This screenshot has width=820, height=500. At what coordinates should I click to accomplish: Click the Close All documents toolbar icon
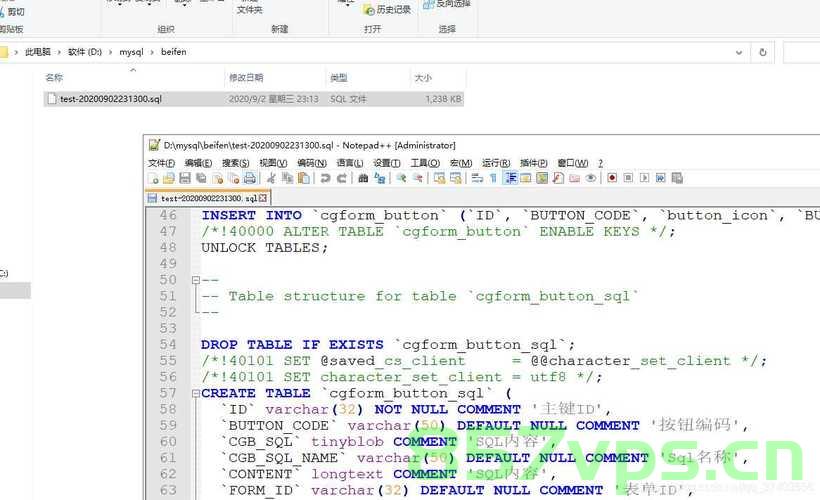coord(234,178)
